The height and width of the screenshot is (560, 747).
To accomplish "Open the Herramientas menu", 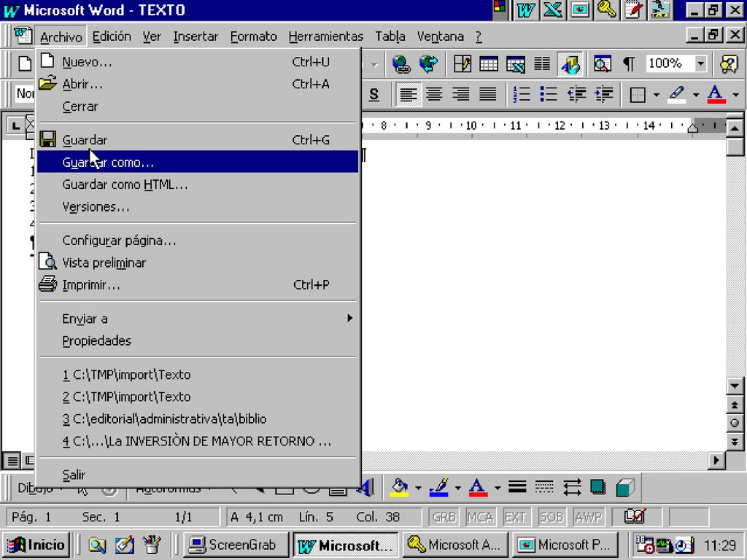I will pyautogui.click(x=326, y=36).
